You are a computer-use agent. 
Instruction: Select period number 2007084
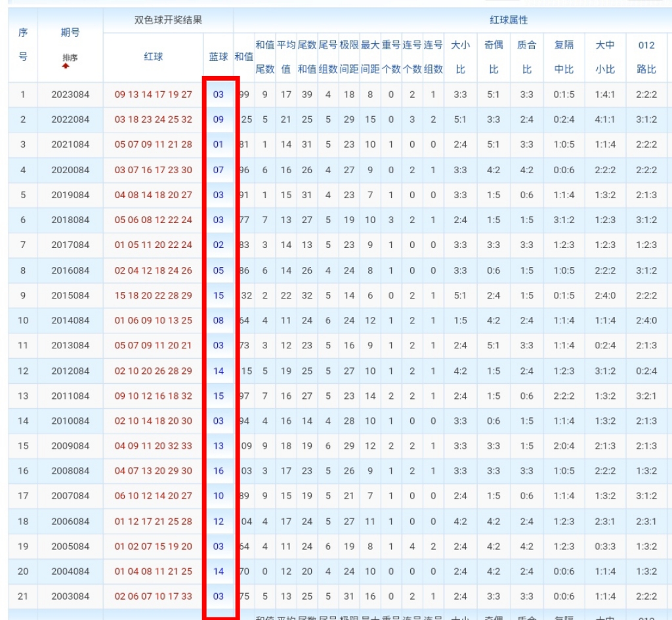click(70, 496)
